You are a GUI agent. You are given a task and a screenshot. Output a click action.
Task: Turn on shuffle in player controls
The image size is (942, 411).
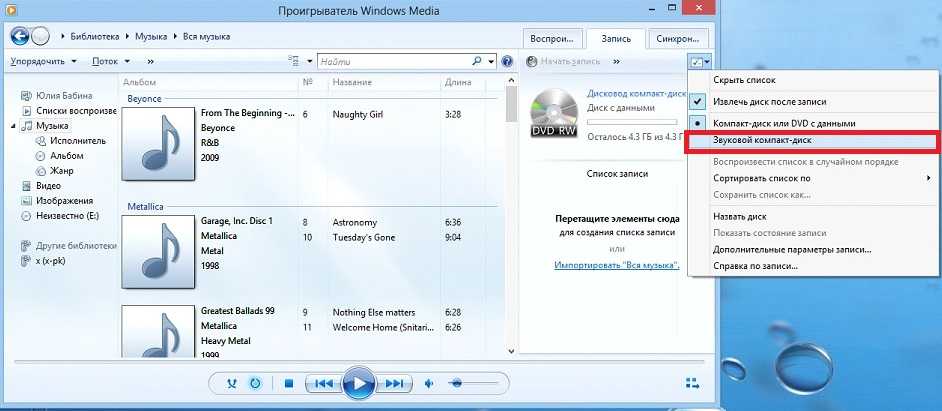[233, 383]
